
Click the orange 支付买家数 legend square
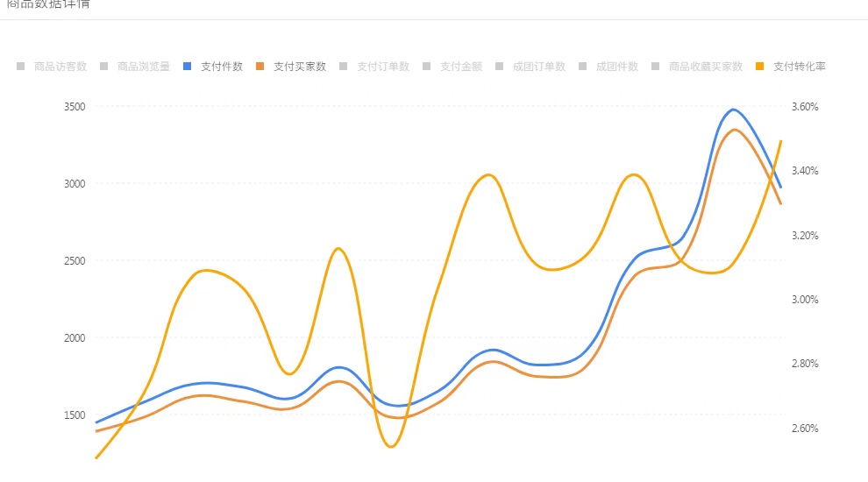point(260,67)
